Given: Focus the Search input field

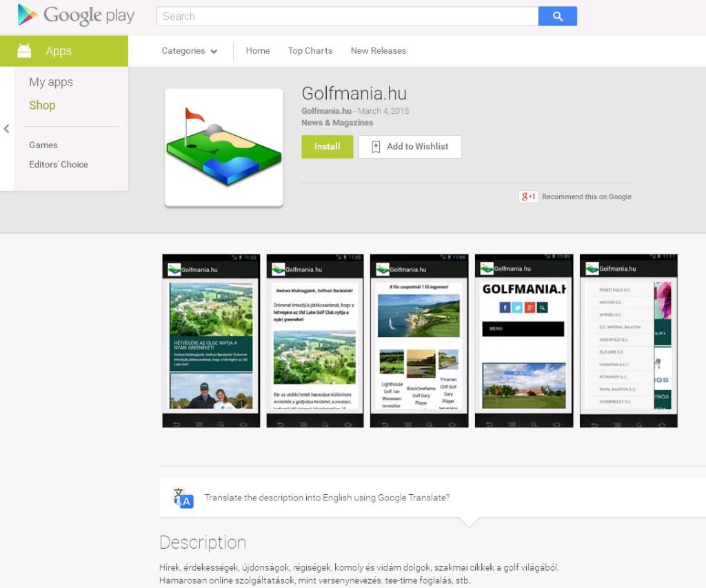Looking at the screenshot, I should (347, 17).
